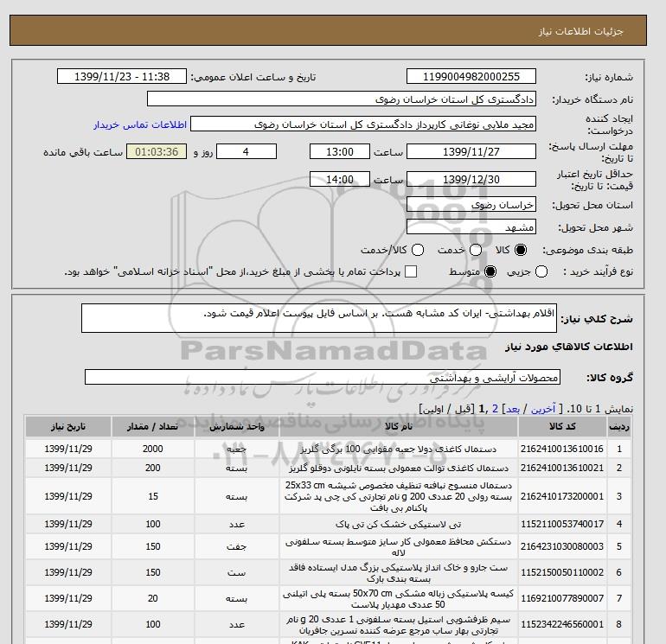
Task: Click product code 2162410173200001
Action: tap(562, 496)
